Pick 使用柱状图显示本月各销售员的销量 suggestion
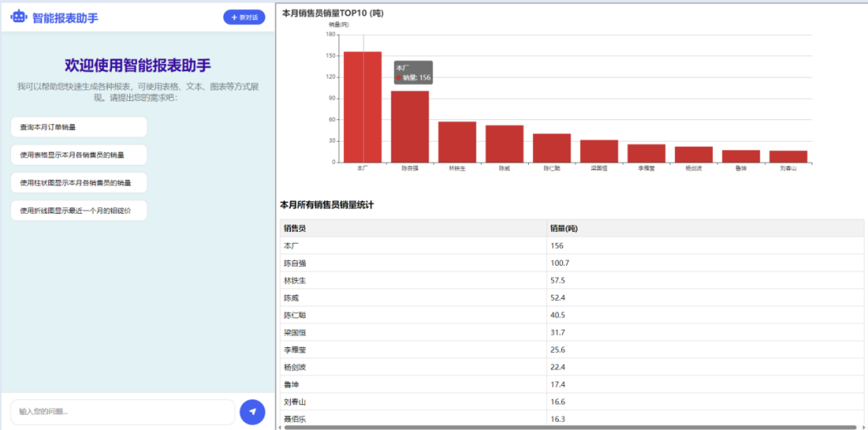 [x=79, y=182]
